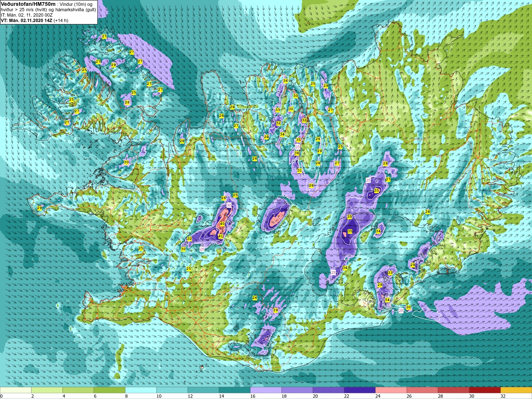Click the yellow gust label 54
532x399 pixels.
[387, 300]
